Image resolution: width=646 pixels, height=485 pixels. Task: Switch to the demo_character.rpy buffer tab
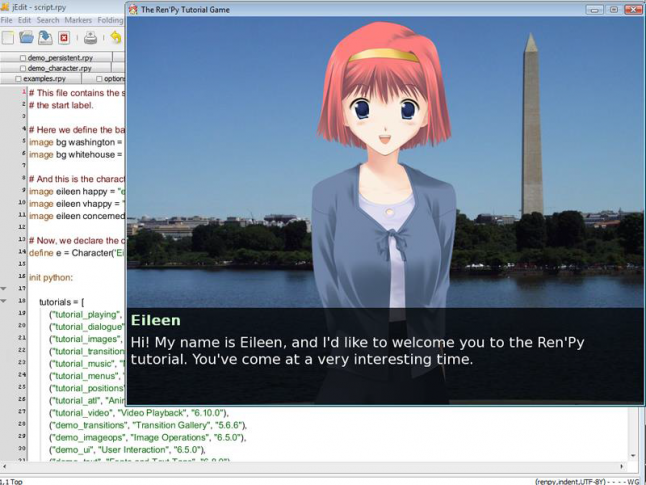(58, 68)
